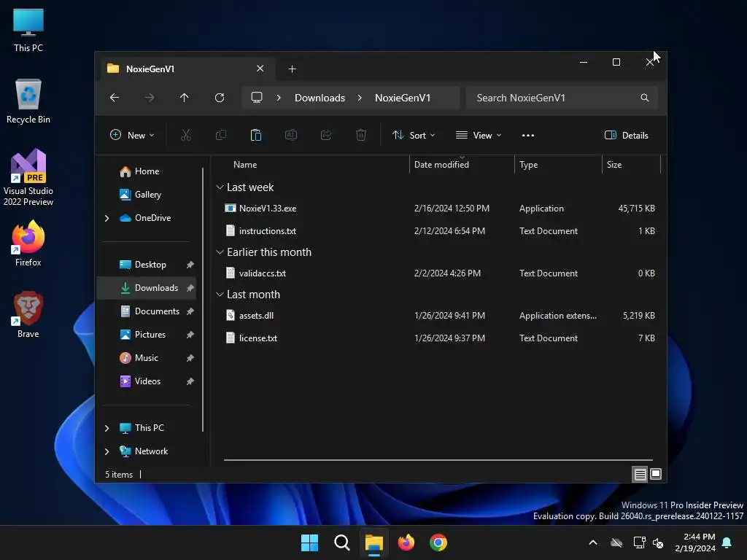Unpin Pictures from Quick access

point(190,335)
